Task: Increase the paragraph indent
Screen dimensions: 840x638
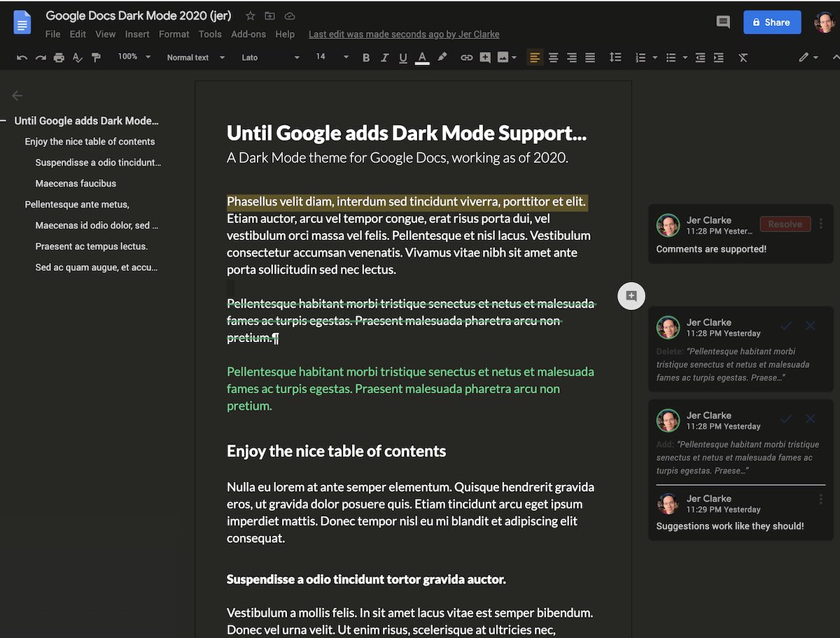Action: pos(719,57)
